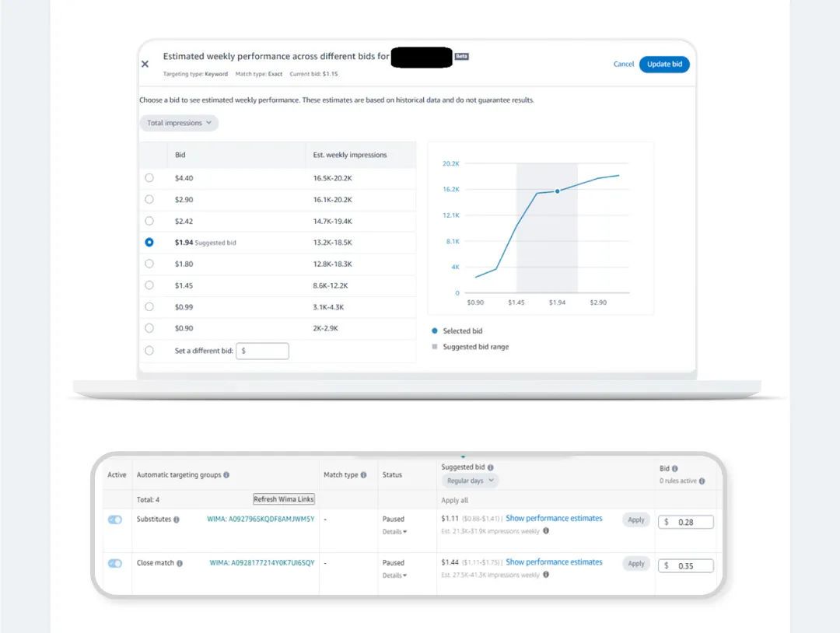This screenshot has height=633, width=840.
Task: Click the Cancel link
Action: 624,65
